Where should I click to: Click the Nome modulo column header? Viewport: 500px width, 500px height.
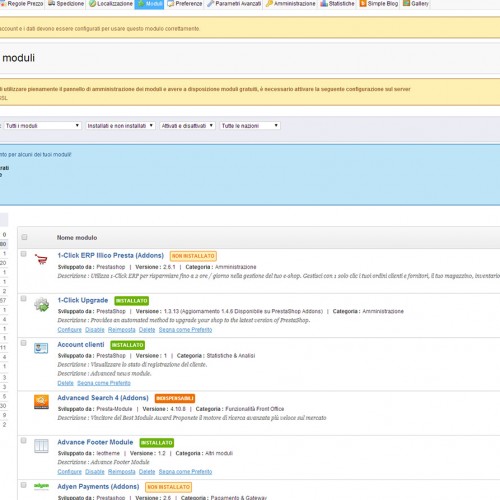pyautogui.click(x=77, y=238)
